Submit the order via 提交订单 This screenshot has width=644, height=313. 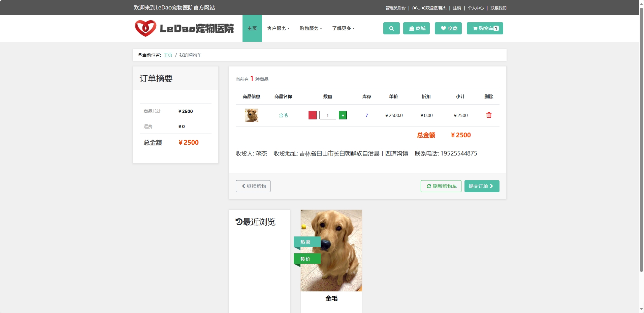pos(481,186)
